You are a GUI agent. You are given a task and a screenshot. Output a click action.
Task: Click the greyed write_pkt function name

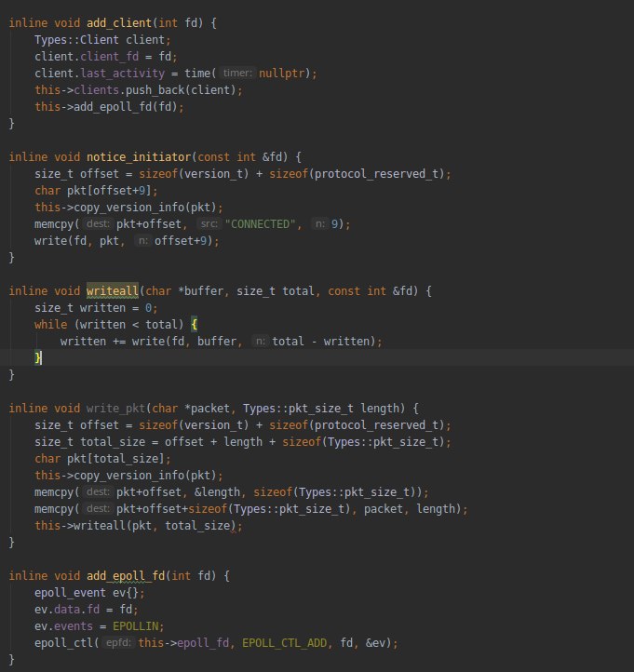tap(115, 408)
